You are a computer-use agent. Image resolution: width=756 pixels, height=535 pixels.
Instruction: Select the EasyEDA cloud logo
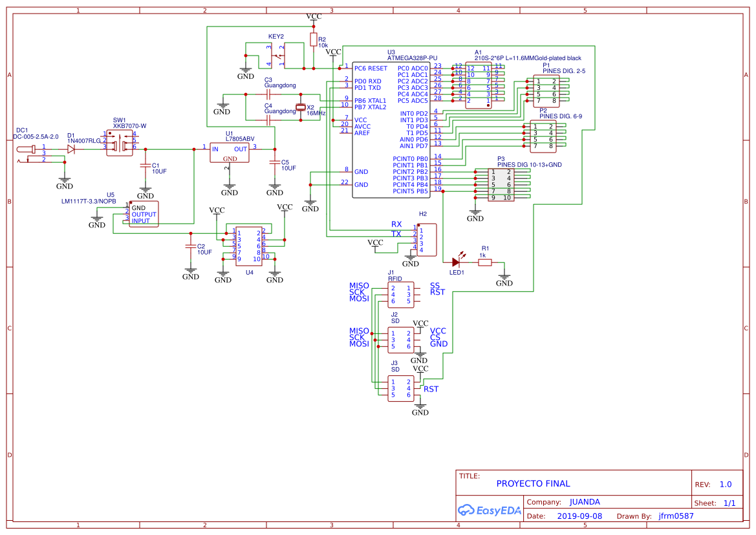point(490,510)
